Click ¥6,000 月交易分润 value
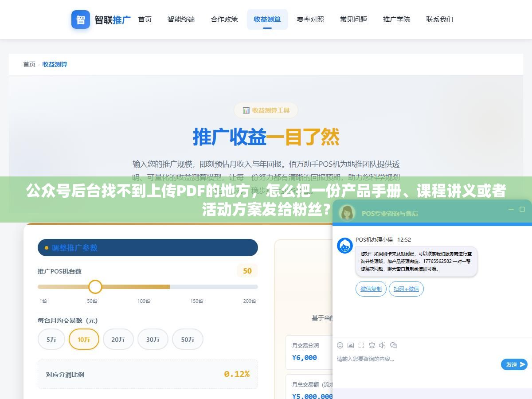Image resolution: width=532 pixels, height=399 pixels. coord(304,357)
